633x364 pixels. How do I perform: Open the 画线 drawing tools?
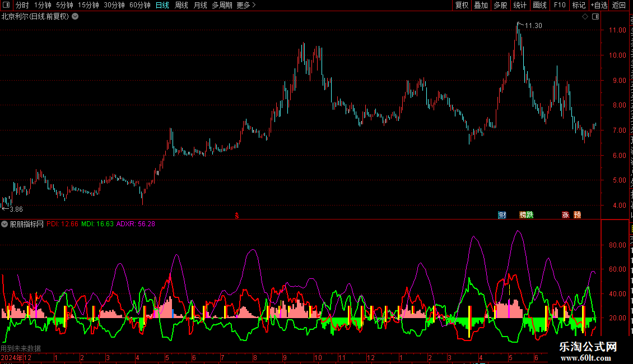540,5
